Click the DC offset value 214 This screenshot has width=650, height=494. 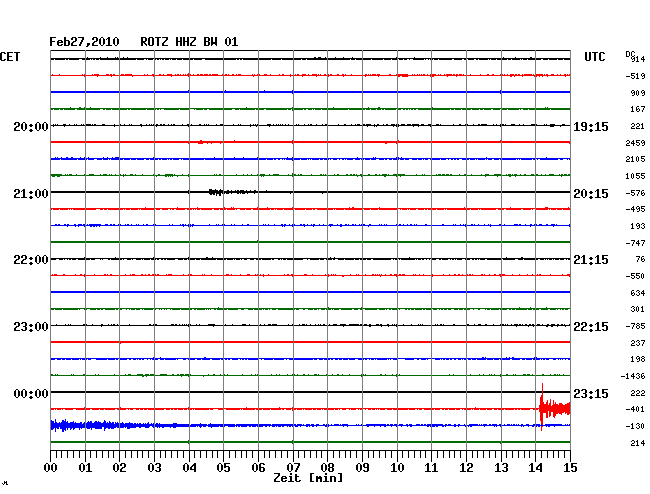click(638, 443)
